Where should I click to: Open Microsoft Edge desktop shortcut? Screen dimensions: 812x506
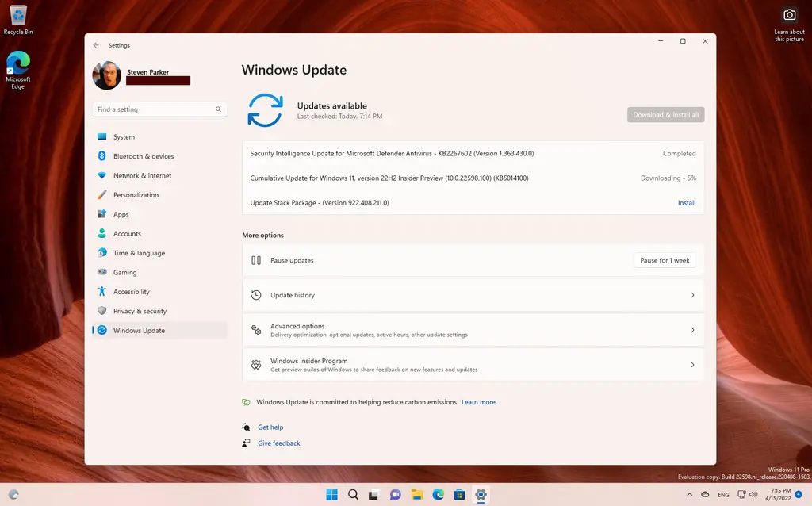click(x=18, y=65)
